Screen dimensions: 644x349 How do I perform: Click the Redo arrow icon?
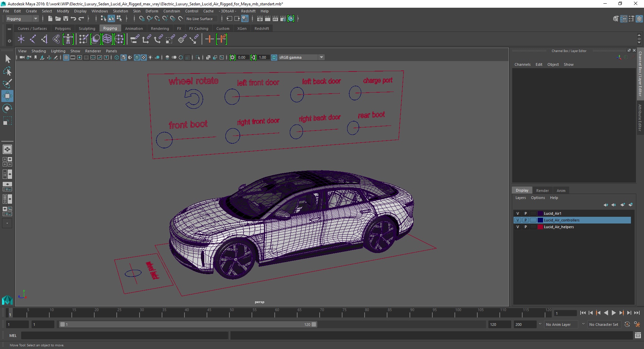(x=81, y=19)
